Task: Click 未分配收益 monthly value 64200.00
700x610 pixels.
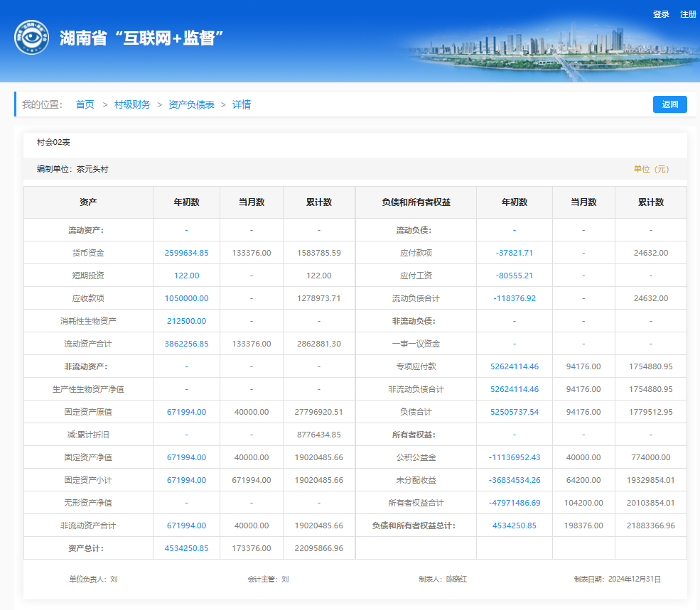Action: pyautogui.click(x=583, y=481)
